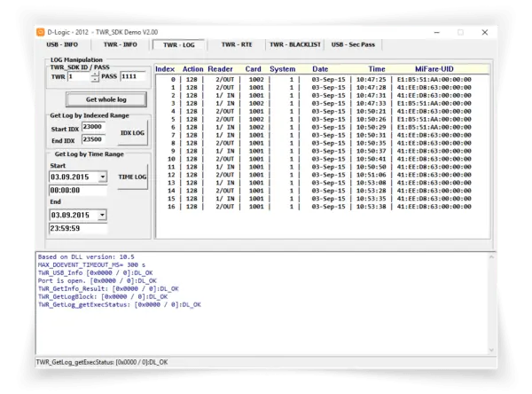Close the TWR_SDK Demo window
Image resolution: width=532 pixels, height=394 pixels.
pyautogui.click(x=485, y=32)
